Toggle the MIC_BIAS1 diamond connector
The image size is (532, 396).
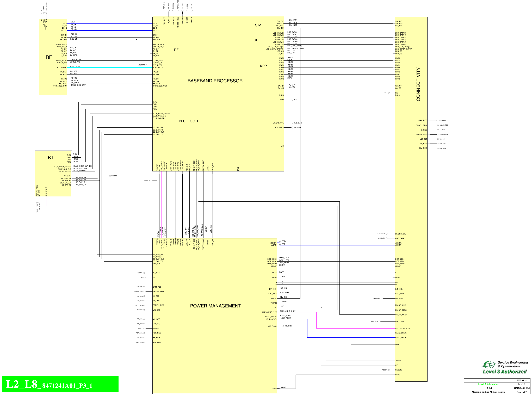pos(283,326)
